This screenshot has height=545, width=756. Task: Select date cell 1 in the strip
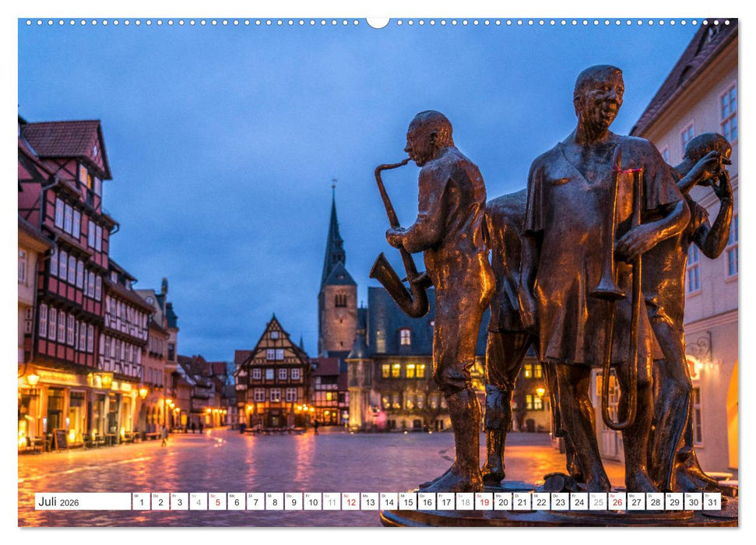142,501
